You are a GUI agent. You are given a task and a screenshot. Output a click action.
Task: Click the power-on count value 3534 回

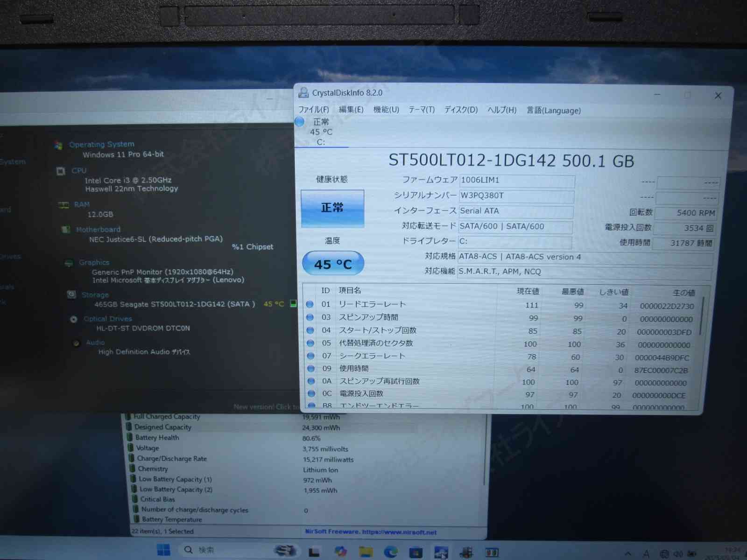point(684,228)
